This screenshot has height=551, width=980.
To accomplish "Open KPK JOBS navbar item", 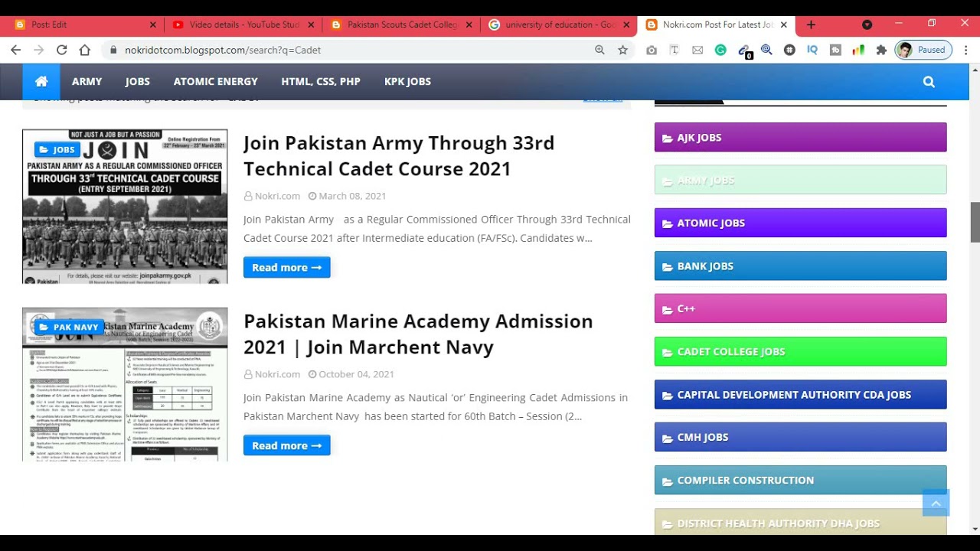I will click(x=407, y=81).
